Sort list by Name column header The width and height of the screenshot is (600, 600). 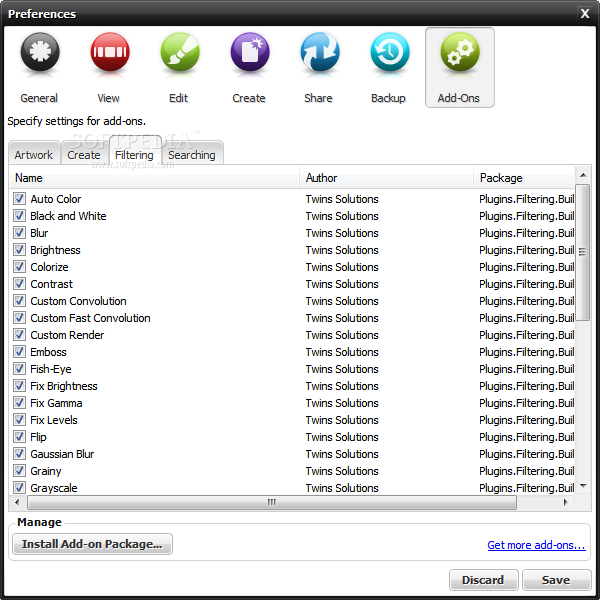(x=154, y=178)
